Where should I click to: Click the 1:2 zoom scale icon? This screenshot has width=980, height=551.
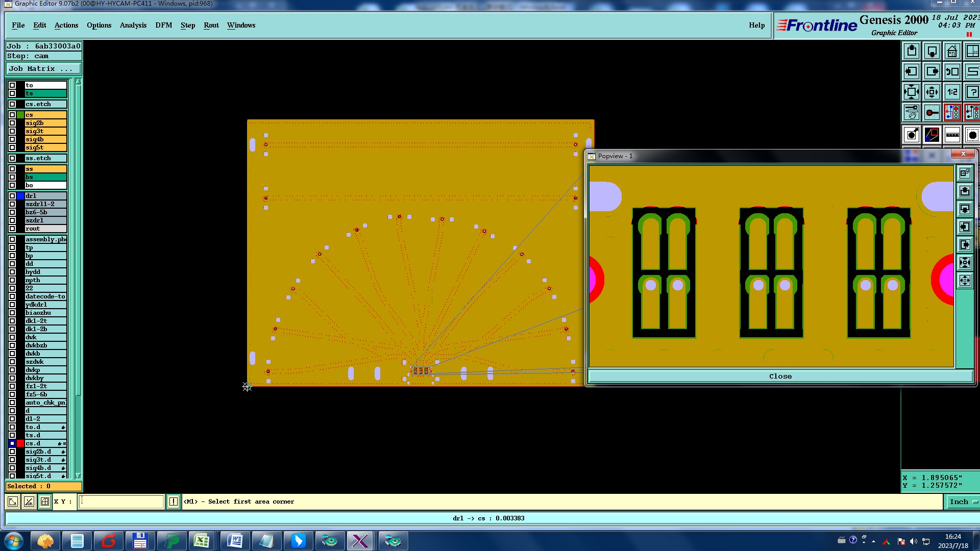pos(952,92)
